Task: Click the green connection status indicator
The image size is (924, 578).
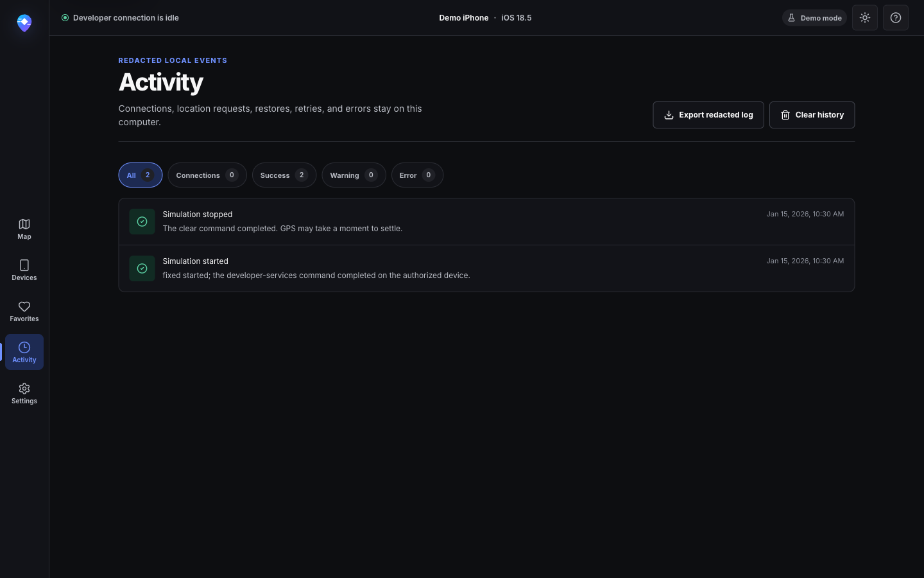Action: (65, 18)
